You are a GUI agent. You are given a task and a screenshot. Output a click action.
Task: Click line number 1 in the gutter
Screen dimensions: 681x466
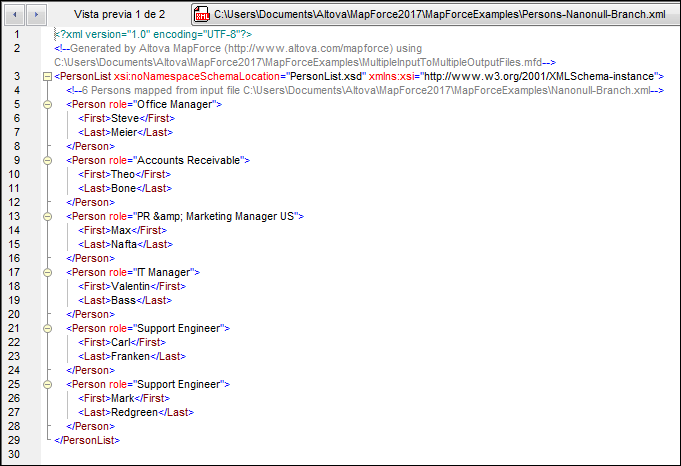point(15,34)
